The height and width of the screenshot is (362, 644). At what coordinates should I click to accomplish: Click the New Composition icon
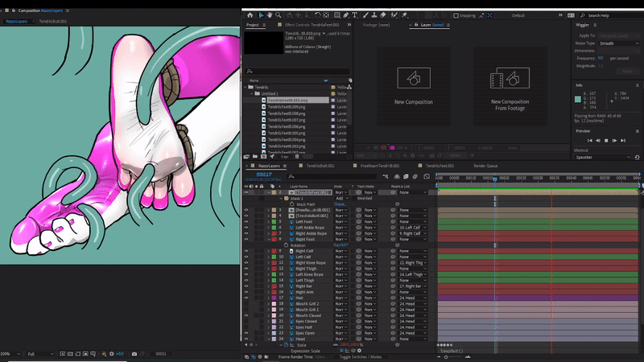[x=413, y=79]
